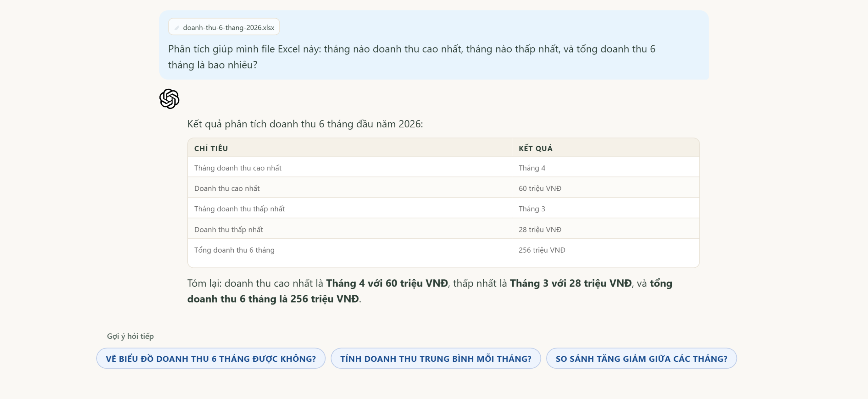Click the value '256 triệu VNĐ' in table
Viewport: 868px width, 399px height.
tap(542, 250)
